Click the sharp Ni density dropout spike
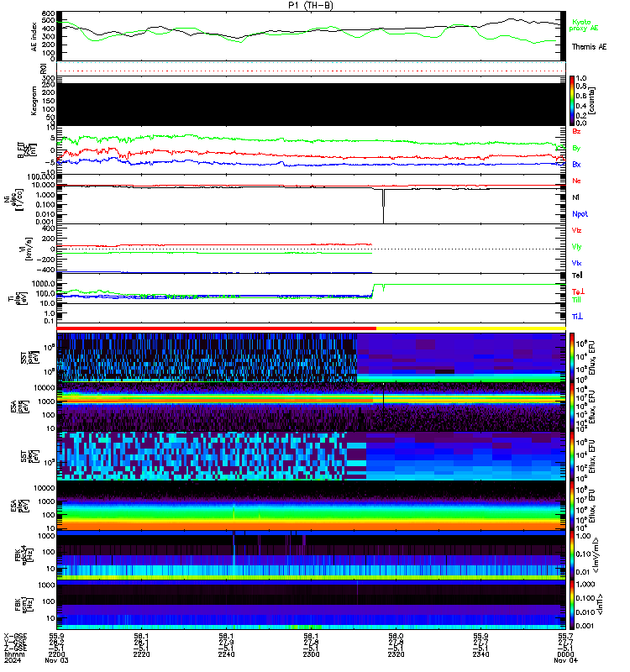This screenshot has width=630, height=672. click(383, 206)
